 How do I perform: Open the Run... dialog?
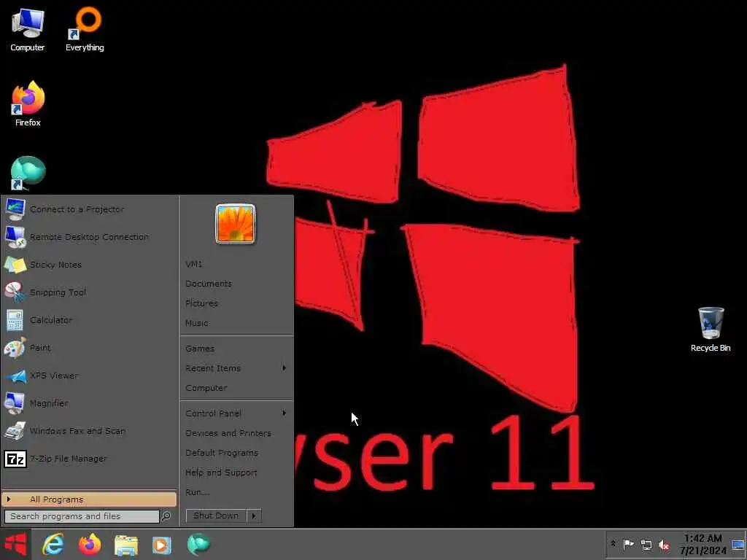(x=197, y=492)
